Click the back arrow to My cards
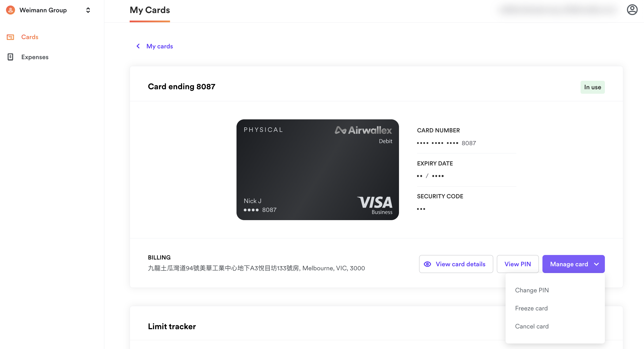644x349 pixels. pos(138,46)
